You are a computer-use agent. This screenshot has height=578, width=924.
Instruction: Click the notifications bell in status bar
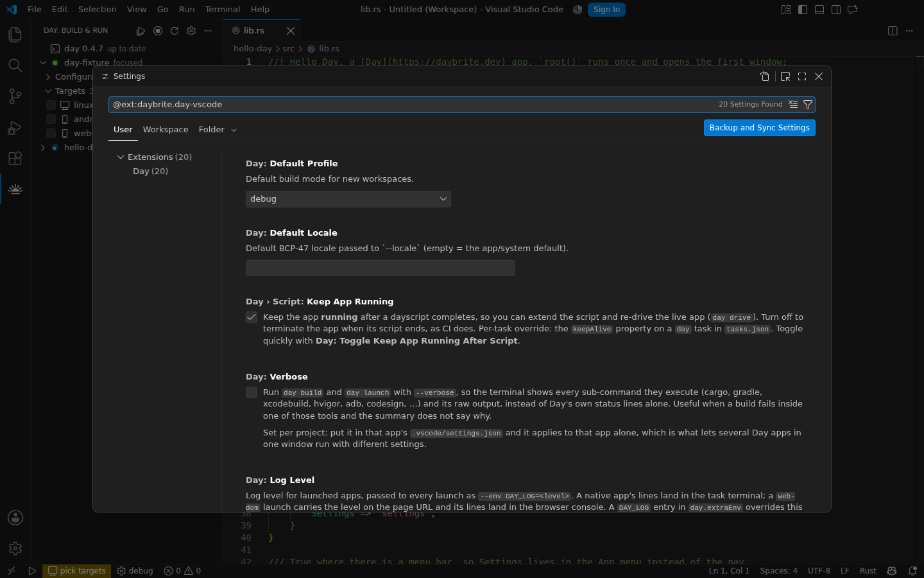[x=912, y=571]
